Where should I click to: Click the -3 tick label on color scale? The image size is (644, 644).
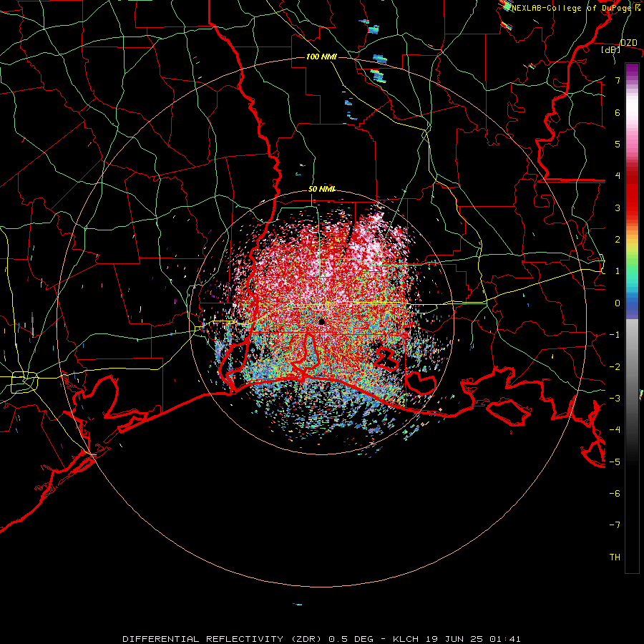[x=615, y=399]
